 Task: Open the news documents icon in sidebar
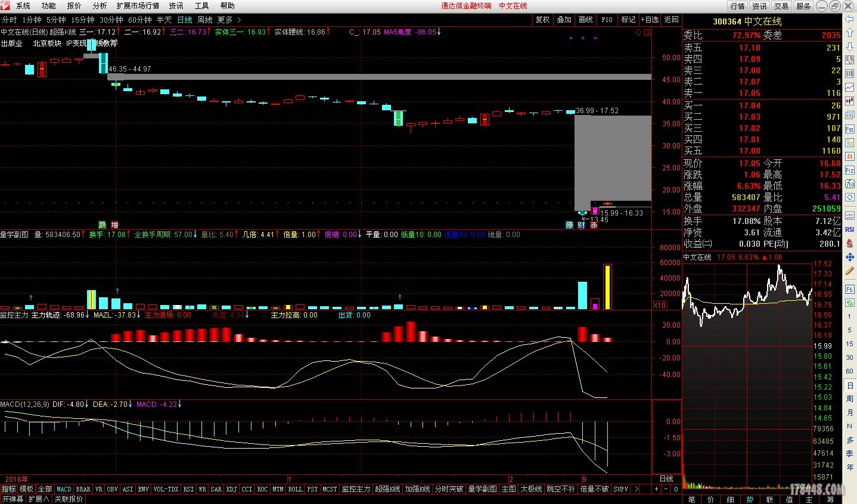850,115
